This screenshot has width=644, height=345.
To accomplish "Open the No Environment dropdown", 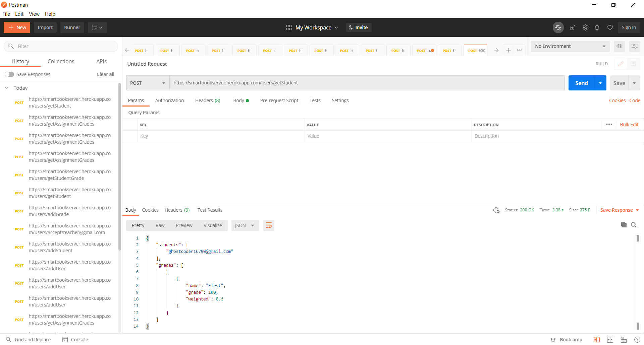I will 570,46.
